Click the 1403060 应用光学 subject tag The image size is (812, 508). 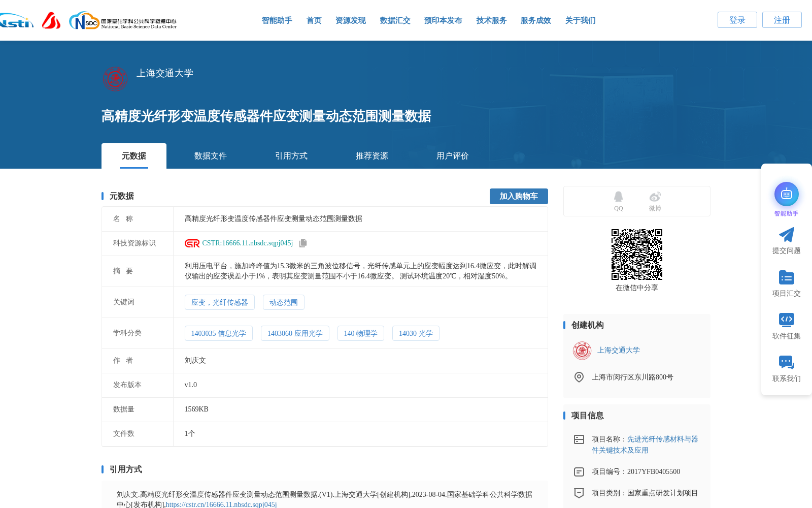pos(295,333)
